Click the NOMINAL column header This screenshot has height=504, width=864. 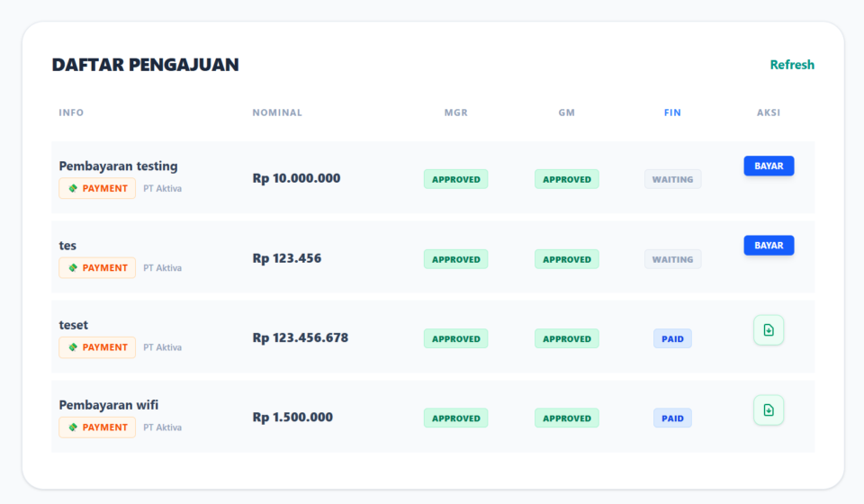pyautogui.click(x=277, y=112)
